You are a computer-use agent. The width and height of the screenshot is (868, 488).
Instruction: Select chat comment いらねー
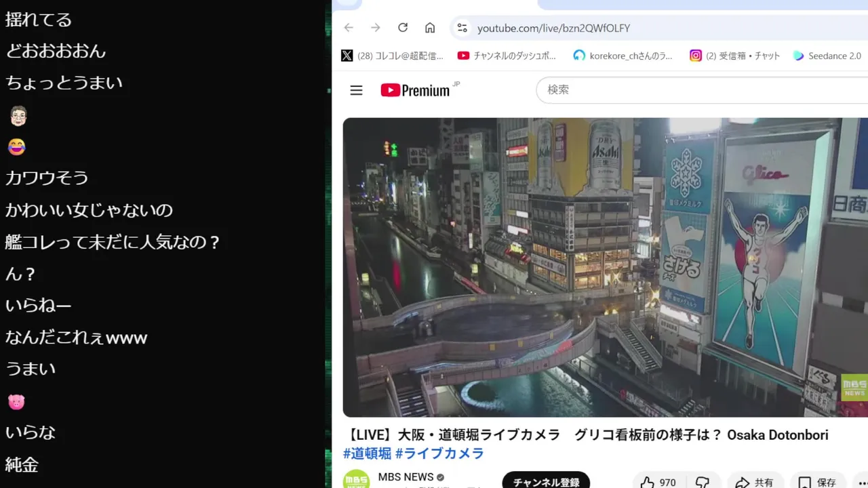point(38,306)
